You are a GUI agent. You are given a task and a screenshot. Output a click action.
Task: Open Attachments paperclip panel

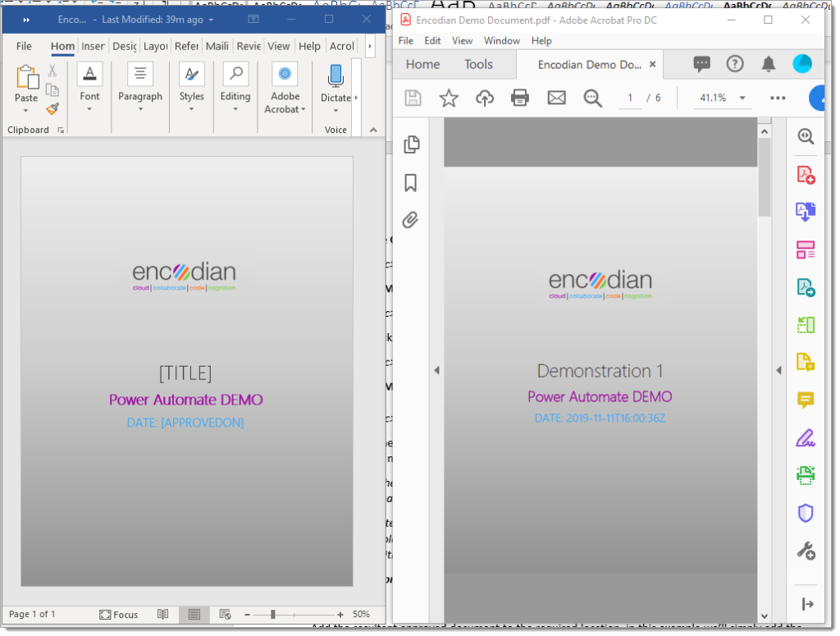pos(410,220)
